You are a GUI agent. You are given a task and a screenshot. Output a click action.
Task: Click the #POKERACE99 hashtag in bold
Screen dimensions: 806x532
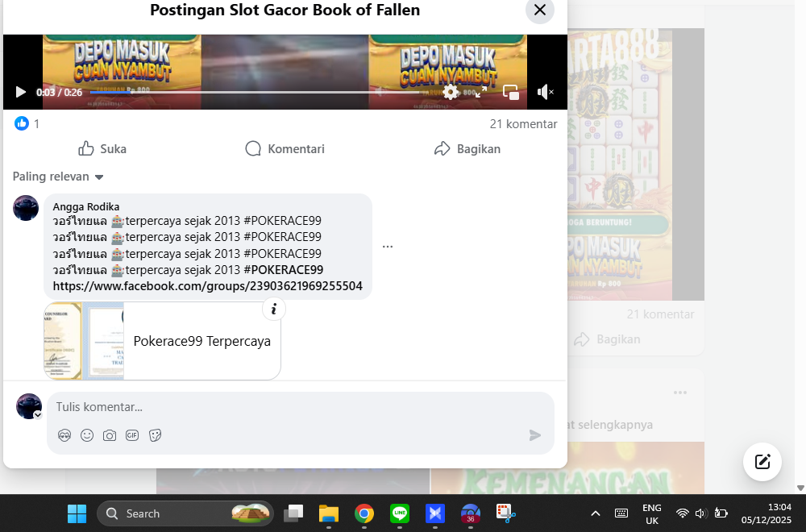click(283, 270)
